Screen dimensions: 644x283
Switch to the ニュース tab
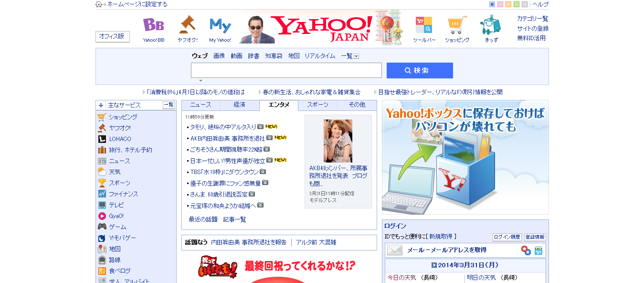[x=201, y=105]
